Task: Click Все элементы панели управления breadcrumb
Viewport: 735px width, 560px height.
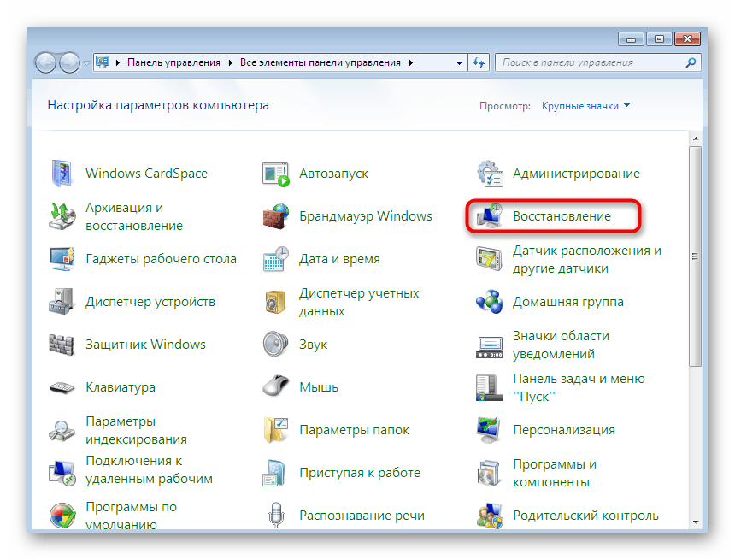Action: 320,63
